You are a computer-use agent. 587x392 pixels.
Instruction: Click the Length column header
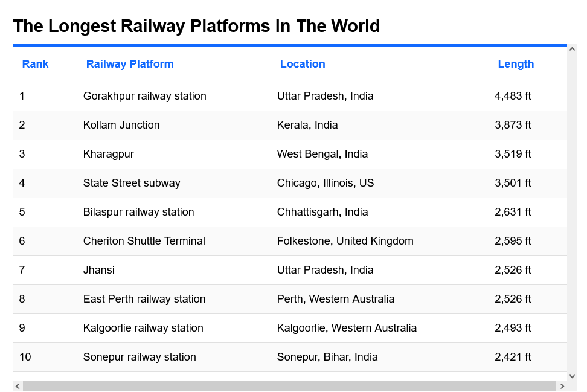point(516,64)
